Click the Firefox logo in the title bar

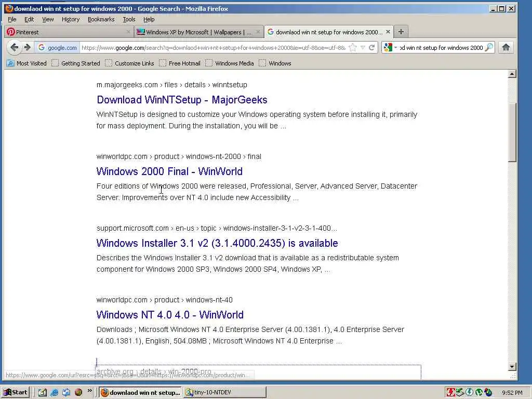[x=9, y=8]
